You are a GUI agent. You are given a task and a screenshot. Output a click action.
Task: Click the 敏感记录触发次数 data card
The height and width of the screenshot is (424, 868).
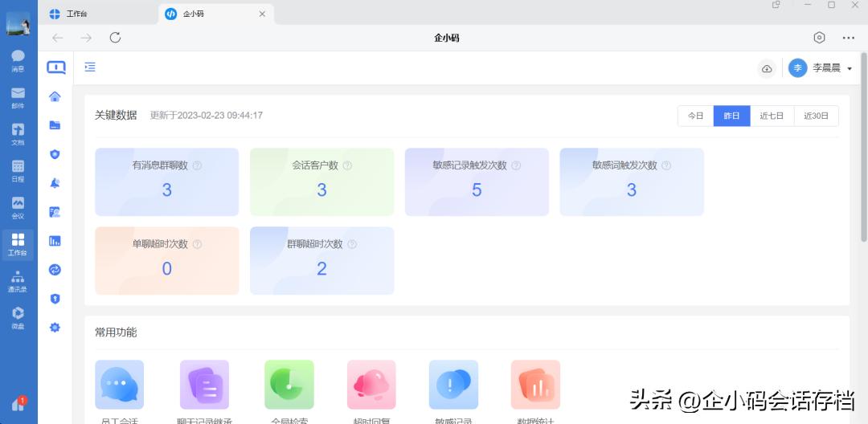pos(477,181)
